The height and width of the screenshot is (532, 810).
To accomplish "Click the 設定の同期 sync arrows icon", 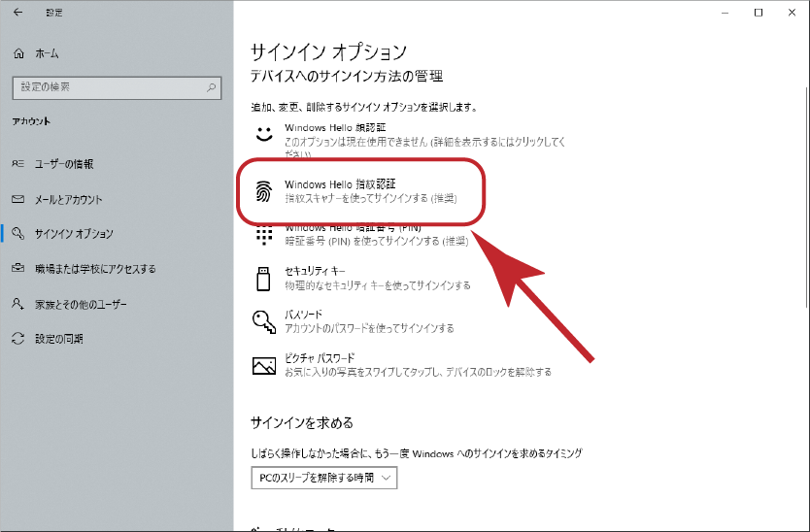I will click(x=18, y=338).
